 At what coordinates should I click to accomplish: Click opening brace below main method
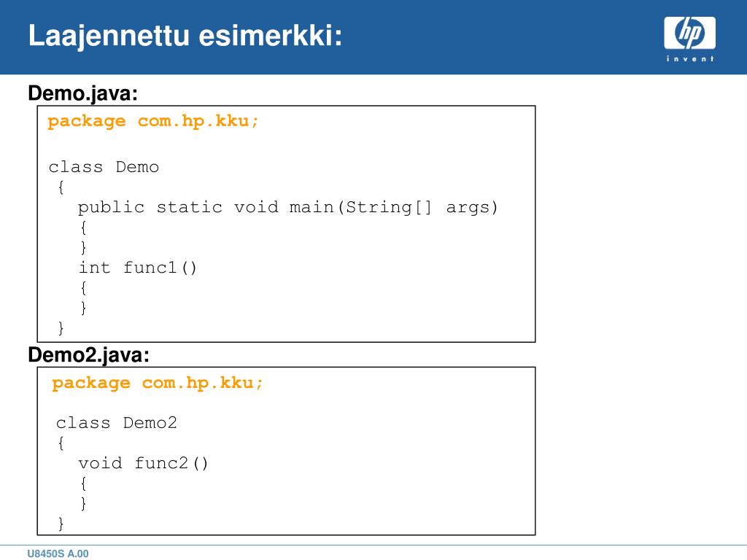pyautogui.click(x=83, y=227)
